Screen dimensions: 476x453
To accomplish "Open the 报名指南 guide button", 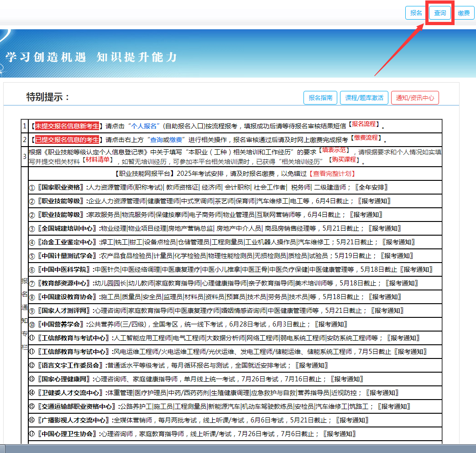I will (x=320, y=98).
